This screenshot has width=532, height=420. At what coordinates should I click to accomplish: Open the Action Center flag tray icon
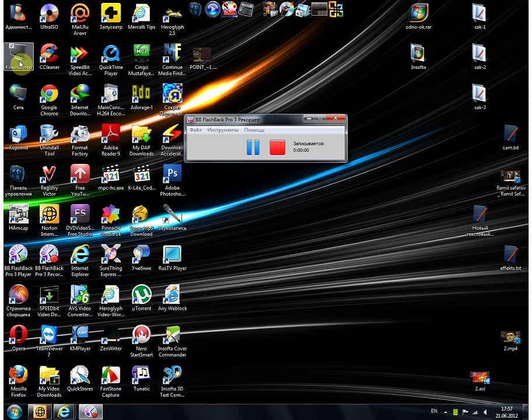coord(465,412)
